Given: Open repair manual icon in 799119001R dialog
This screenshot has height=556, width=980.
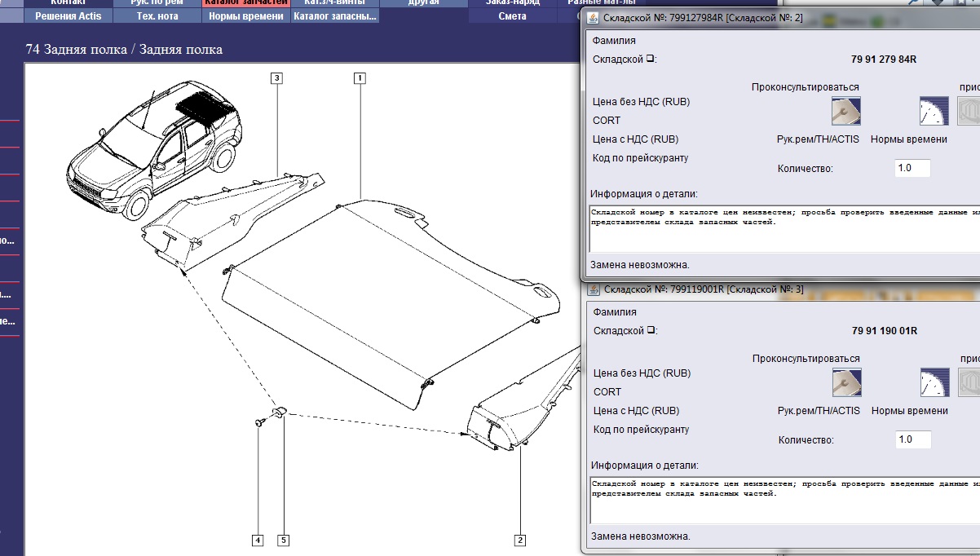Looking at the screenshot, I should coord(846,382).
